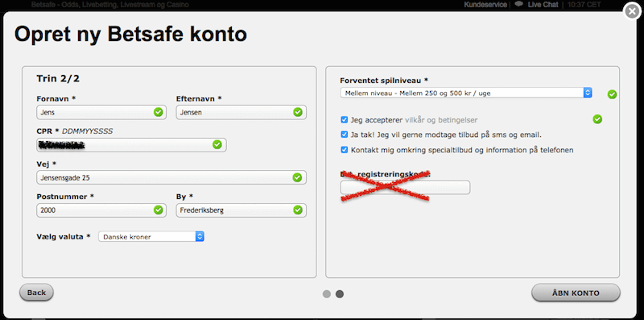Click the green checkmark in Fornavn field

pyautogui.click(x=158, y=112)
